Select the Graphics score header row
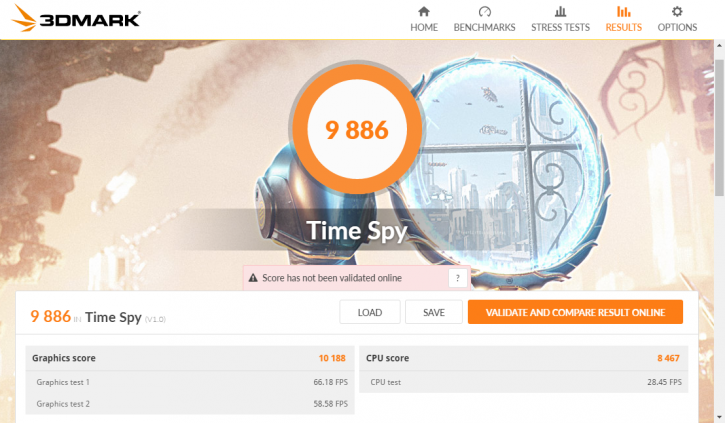The image size is (725, 423). click(190, 358)
